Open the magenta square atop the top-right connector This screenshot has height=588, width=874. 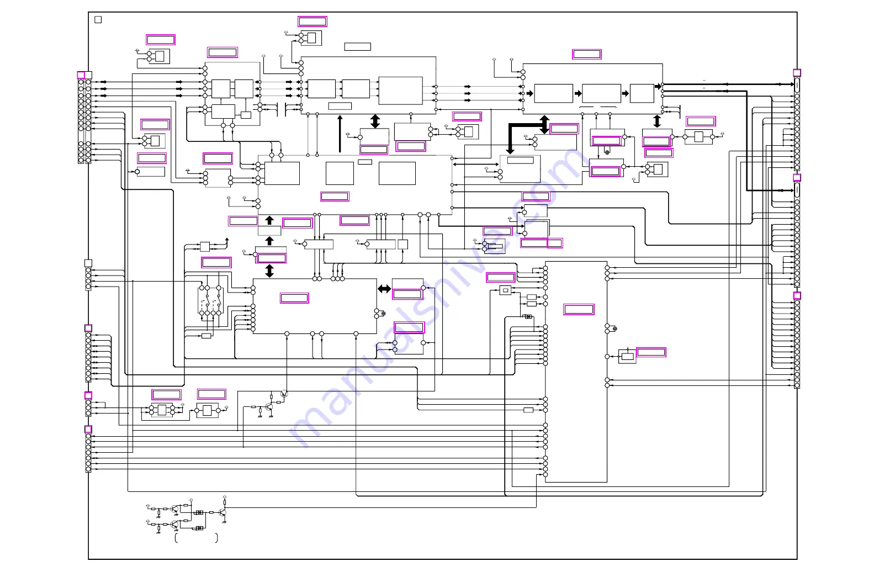tap(797, 73)
